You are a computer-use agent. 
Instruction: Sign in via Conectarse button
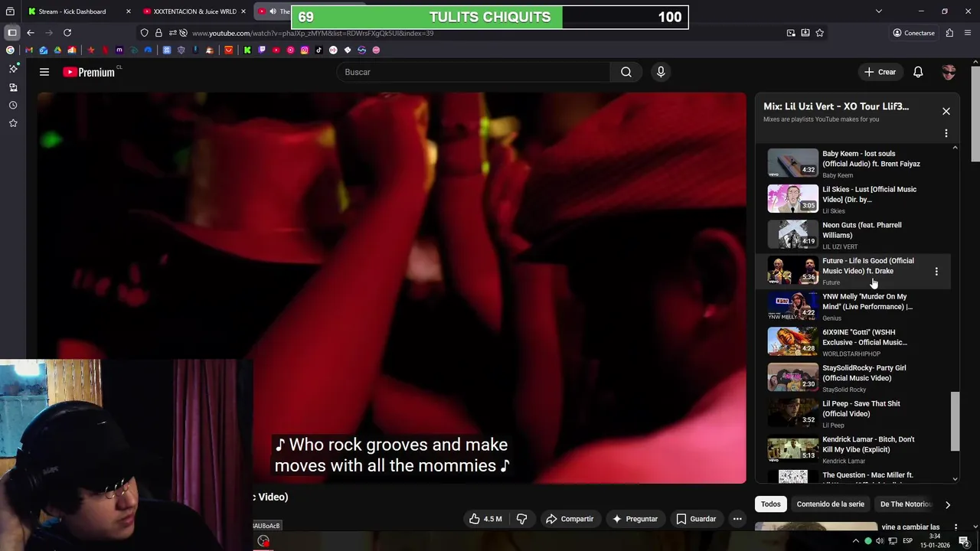tap(913, 33)
